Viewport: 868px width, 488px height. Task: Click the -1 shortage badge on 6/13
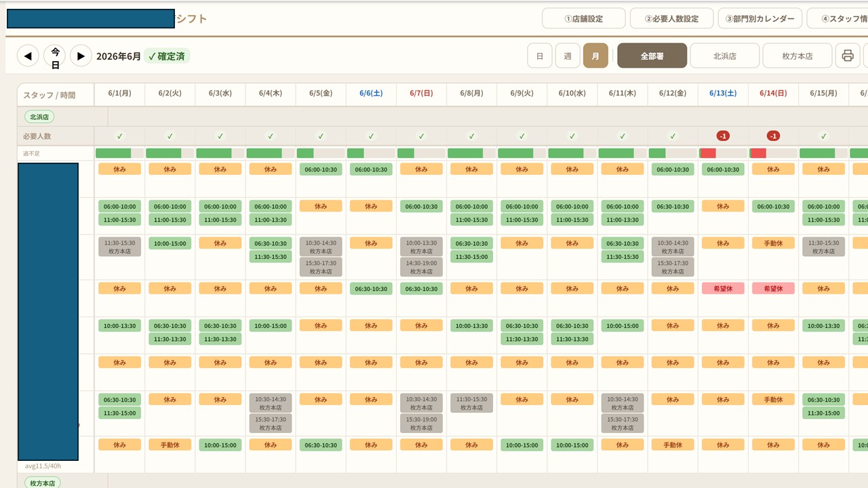(x=723, y=136)
